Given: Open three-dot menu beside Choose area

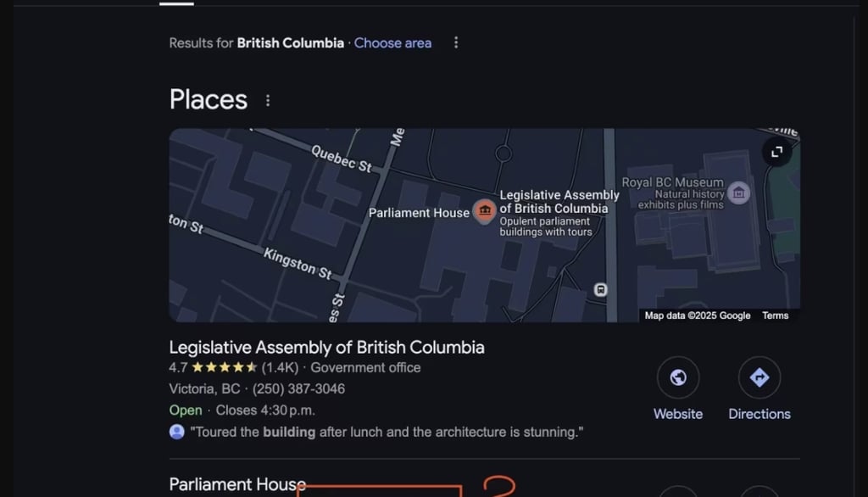Looking at the screenshot, I should pyautogui.click(x=456, y=42).
